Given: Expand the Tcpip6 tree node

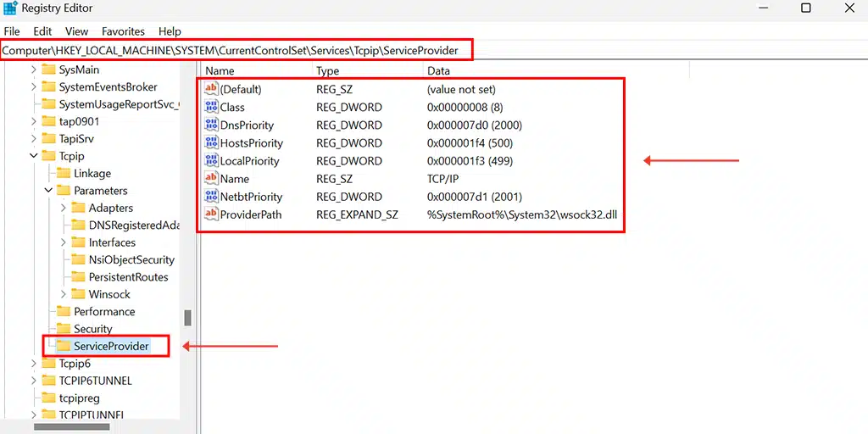Looking at the screenshot, I should coord(34,363).
